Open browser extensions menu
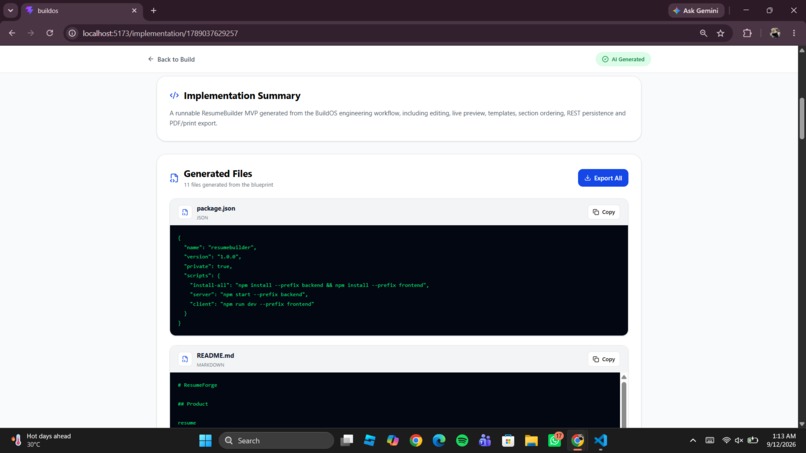 click(747, 33)
